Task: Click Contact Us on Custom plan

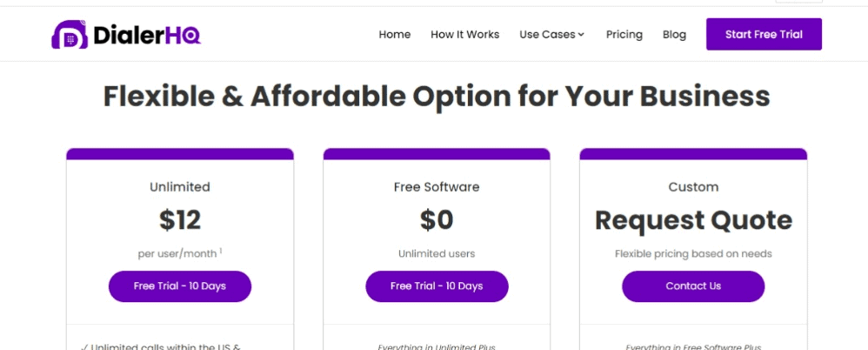Action: click(693, 286)
